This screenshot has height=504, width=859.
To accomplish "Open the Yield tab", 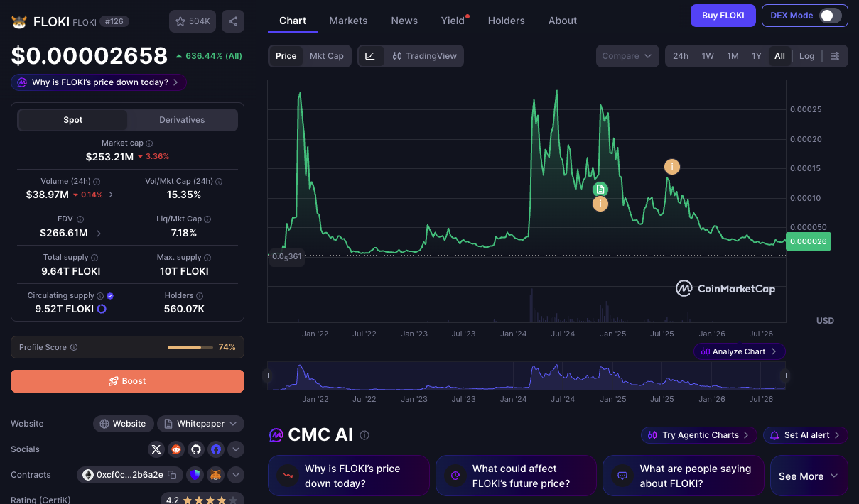I will pyautogui.click(x=453, y=21).
